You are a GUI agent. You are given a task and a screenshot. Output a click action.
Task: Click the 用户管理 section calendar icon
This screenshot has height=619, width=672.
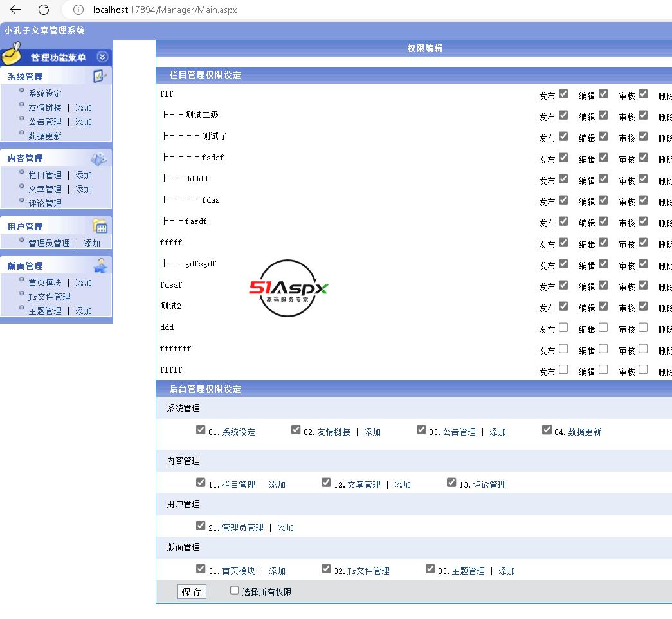100,226
